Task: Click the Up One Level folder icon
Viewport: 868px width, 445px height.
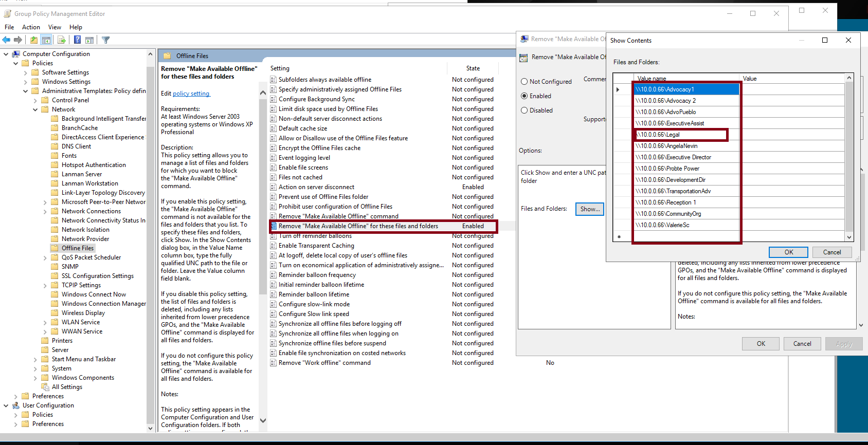Action: 33,40
